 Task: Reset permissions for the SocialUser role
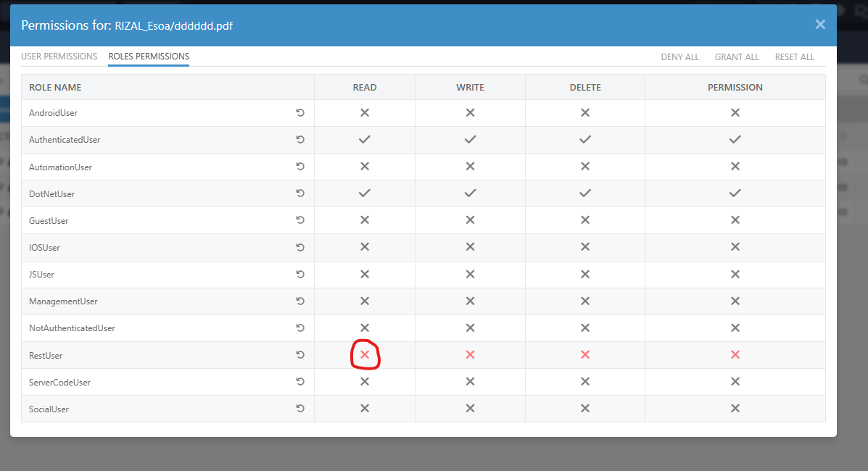(300, 409)
